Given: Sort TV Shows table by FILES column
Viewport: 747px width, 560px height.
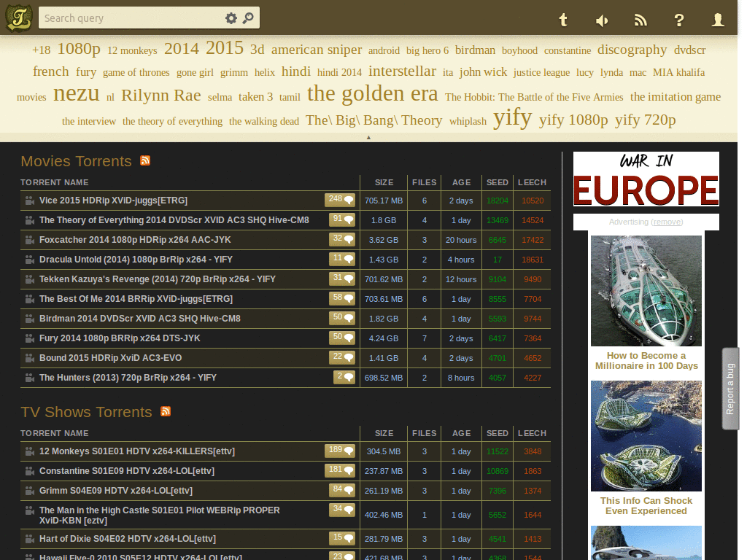Looking at the screenshot, I should tap(424, 433).
